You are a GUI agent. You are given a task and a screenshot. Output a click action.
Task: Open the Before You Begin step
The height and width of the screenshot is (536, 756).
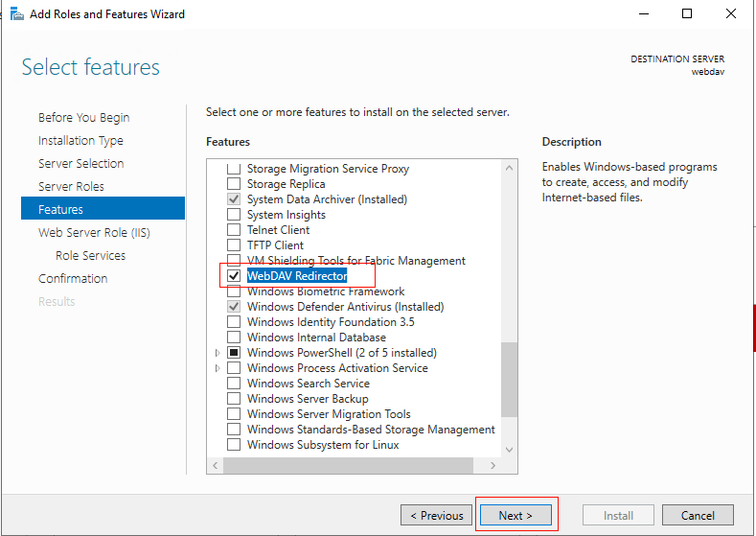pyautogui.click(x=84, y=118)
